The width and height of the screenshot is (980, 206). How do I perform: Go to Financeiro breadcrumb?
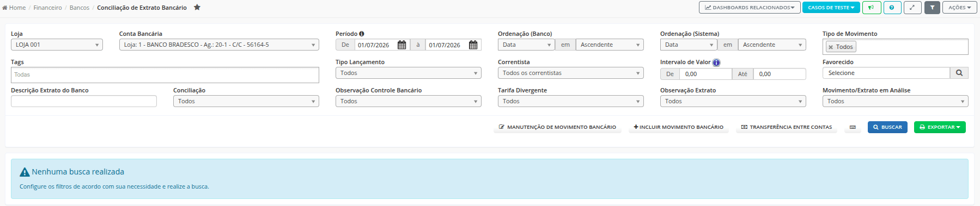48,8
